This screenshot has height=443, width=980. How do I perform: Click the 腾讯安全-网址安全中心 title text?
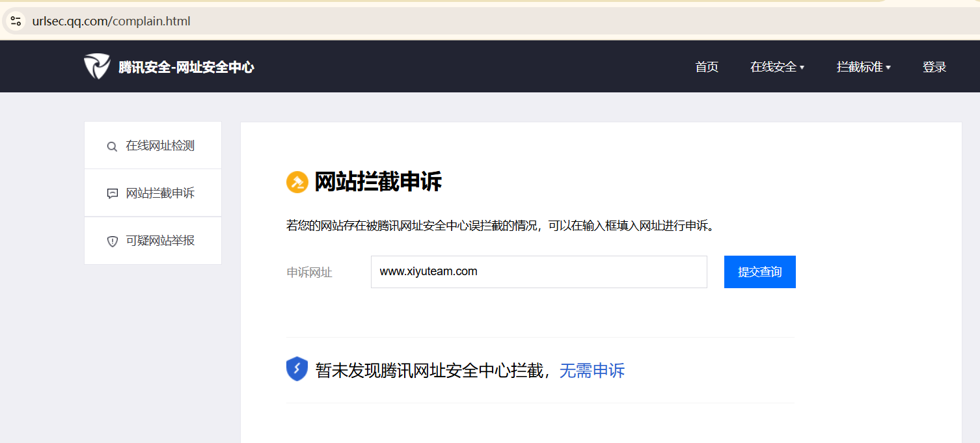pos(186,67)
